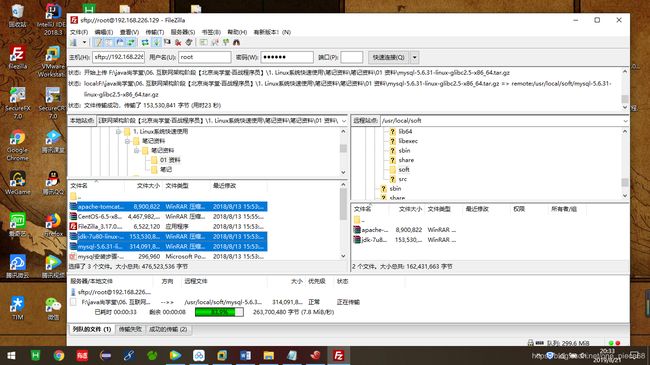
Task: Collapse the nested 笔记资料 tree node
Action: click(x=136, y=151)
